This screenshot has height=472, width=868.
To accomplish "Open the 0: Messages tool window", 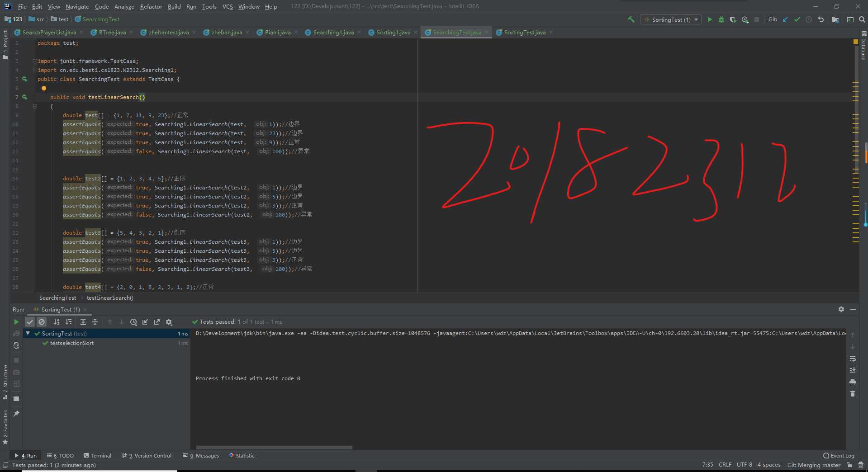I will (201, 456).
